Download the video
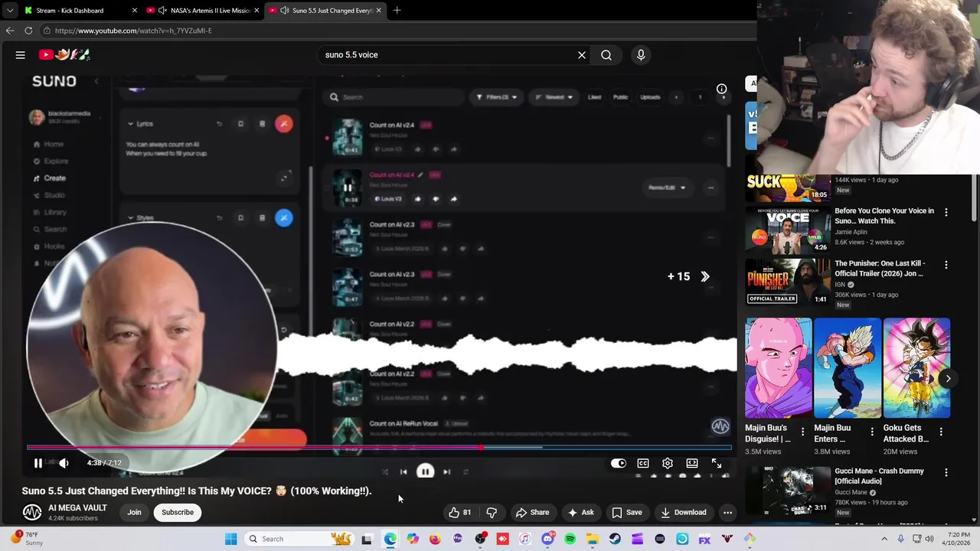980x551 pixels. pyautogui.click(x=683, y=512)
